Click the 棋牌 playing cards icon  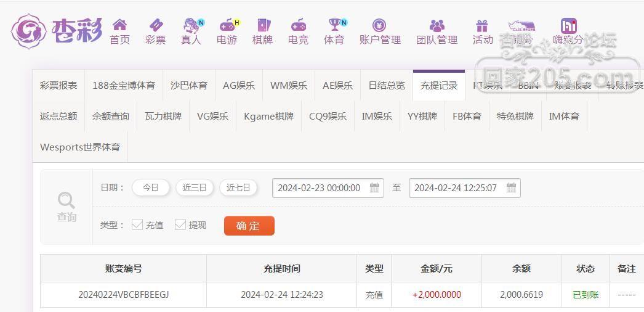point(263,25)
